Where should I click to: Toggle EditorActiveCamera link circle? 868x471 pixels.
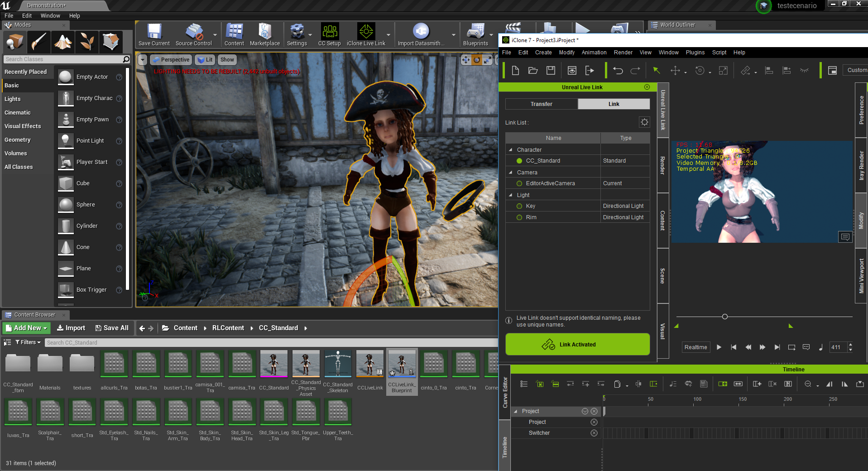click(x=519, y=183)
